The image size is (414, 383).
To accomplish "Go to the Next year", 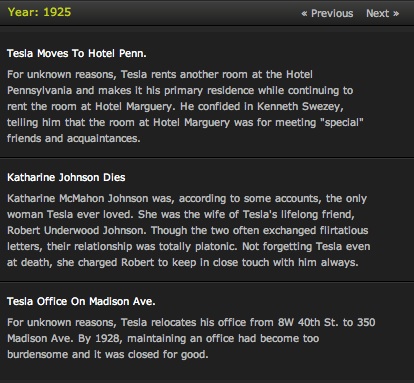I will (x=383, y=13).
